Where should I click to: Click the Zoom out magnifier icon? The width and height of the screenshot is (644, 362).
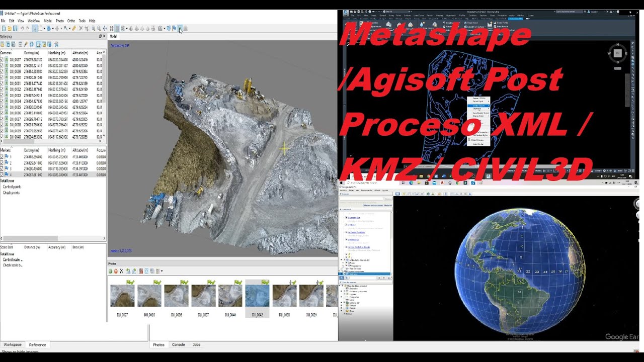[99, 29]
